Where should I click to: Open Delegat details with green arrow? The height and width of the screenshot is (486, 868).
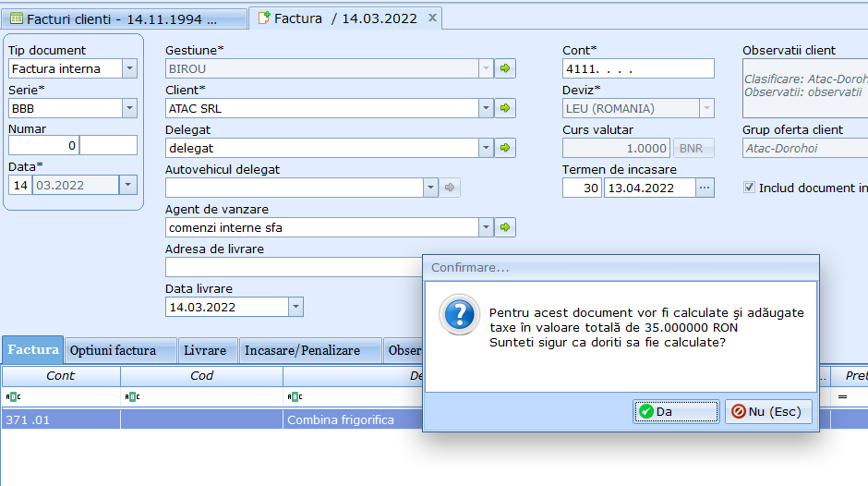(x=505, y=148)
